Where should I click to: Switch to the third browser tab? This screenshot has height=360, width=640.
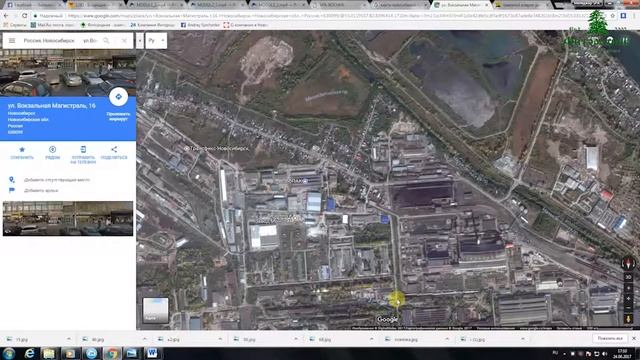click(156, 5)
